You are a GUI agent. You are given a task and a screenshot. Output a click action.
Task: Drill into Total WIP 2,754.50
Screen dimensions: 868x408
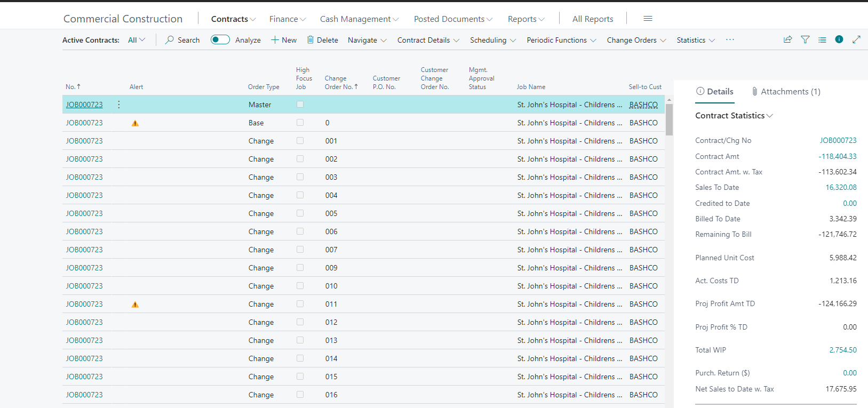click(843, 350)
